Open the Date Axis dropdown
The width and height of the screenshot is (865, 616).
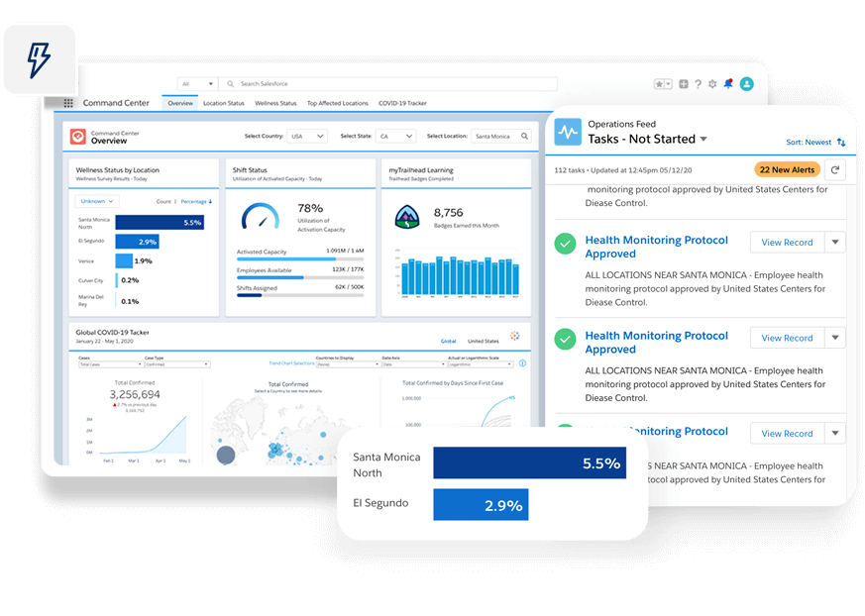[x=414, y=364]
